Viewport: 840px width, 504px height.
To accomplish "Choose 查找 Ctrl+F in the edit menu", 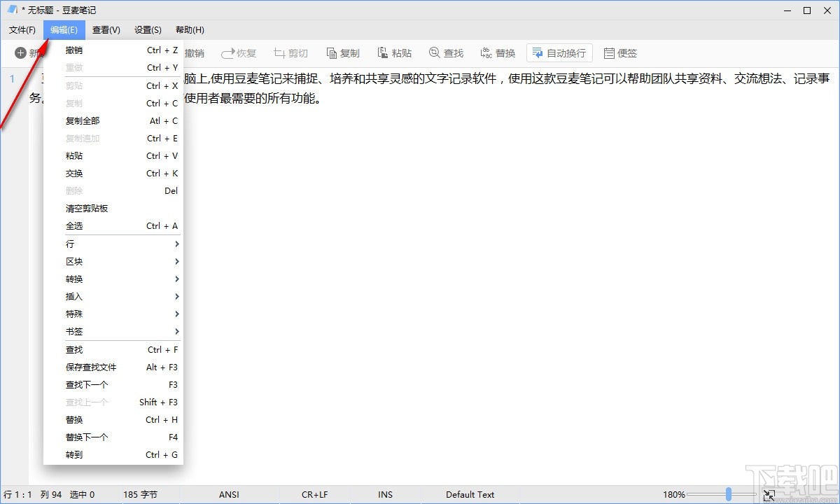I will [x=113, y=349].
